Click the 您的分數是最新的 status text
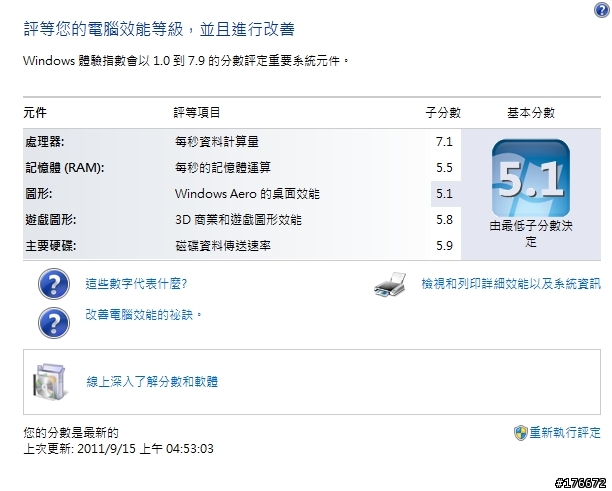This screenshot has height=491, width=612. [x=71, y=432]
